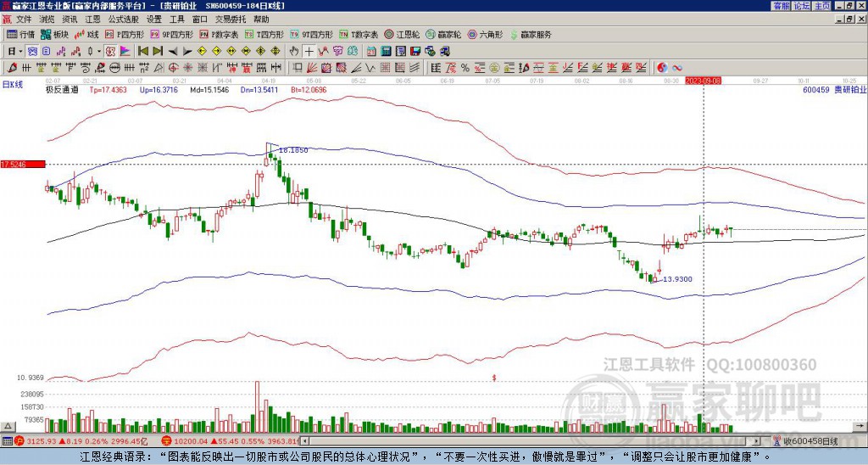Open the 文件 menu

pos(24,20)
